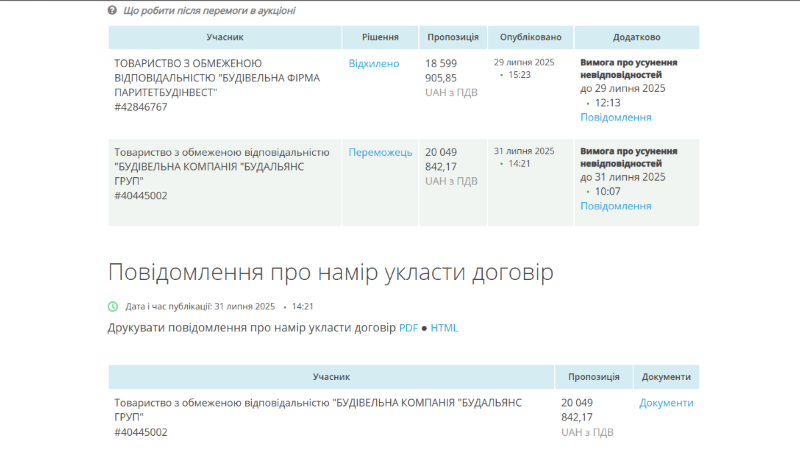Screen dimensions: 800x450
Task: Click the 'Додатково' column header
Action: (x=636, y=37)
